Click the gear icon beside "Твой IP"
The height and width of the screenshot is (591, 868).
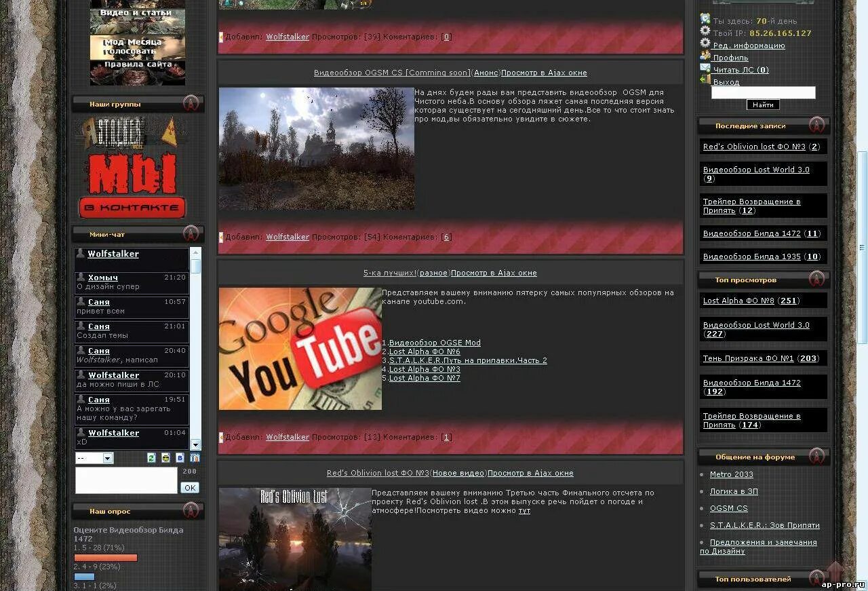[x=705, y=32]
